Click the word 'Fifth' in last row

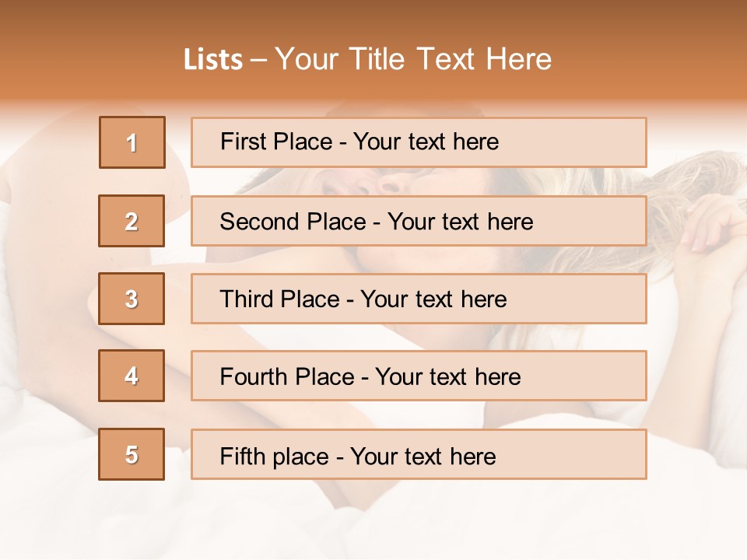tap(242, 456)
